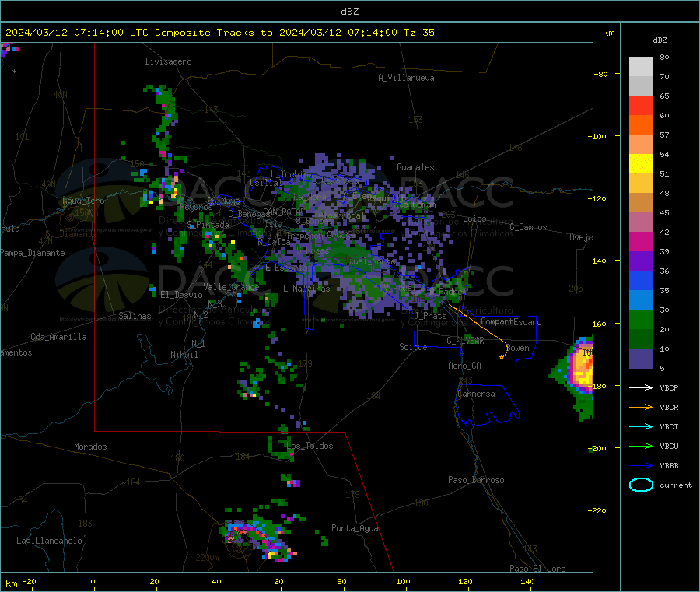700x592 pixels.
Task: Click the yellow 51 dBZ color swatch
Action: point(641,164)
